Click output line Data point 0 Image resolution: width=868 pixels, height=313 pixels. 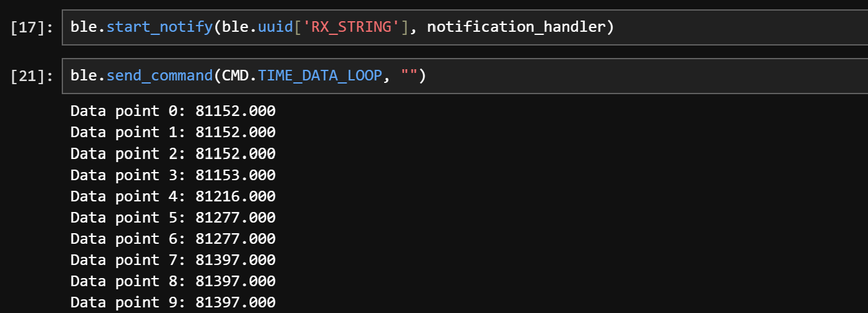click(173, 112)
